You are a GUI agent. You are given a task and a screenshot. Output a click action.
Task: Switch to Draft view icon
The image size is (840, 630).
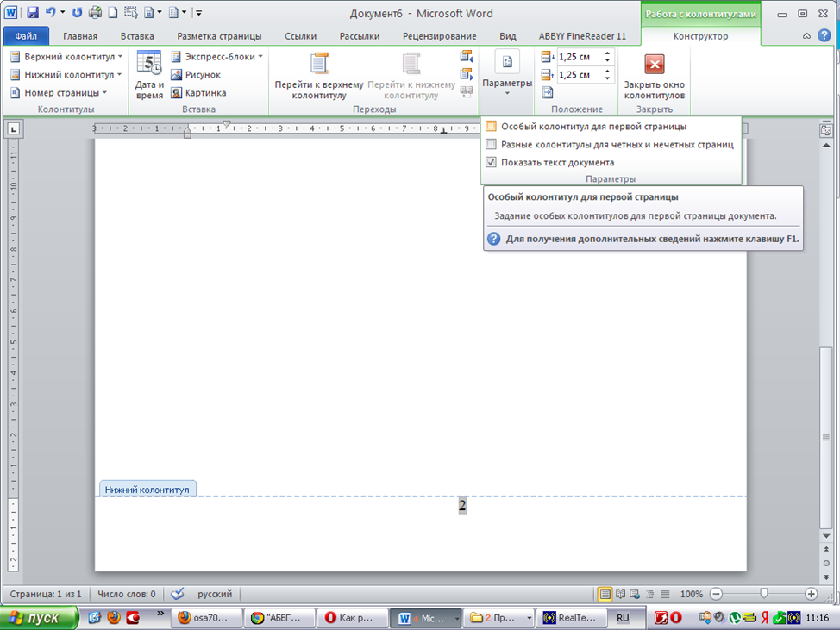[665, 594]
